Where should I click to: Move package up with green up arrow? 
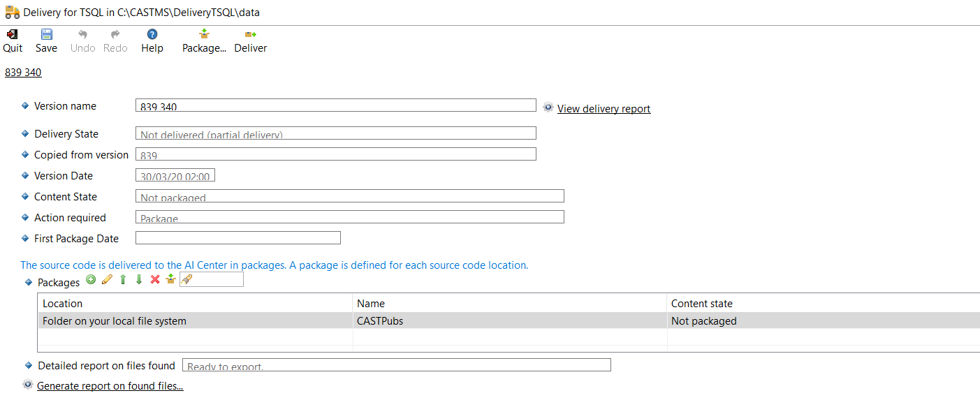tap(123, 280)
